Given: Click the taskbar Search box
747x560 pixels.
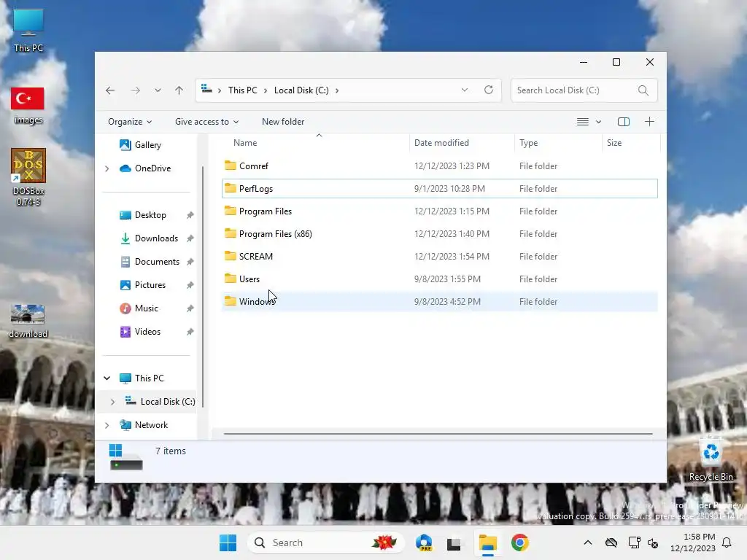Looking at the screenshot, I should 326,542.
